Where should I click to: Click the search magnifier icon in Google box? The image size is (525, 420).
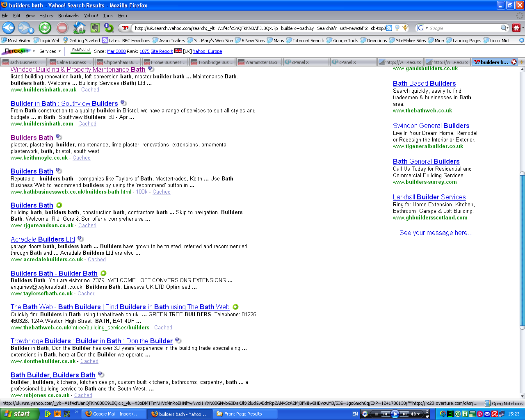pyautogui.click(x=504, y=28)
